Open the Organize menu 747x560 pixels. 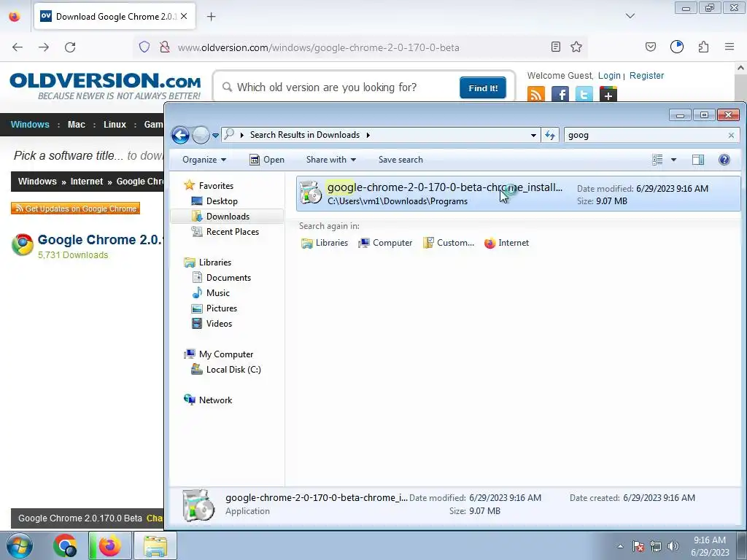coord(204,160)
